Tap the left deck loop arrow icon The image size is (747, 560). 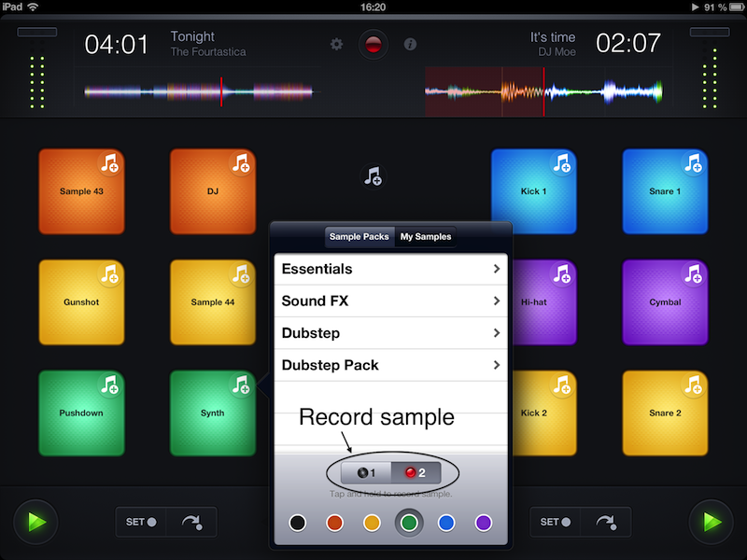tap(191, 522)
